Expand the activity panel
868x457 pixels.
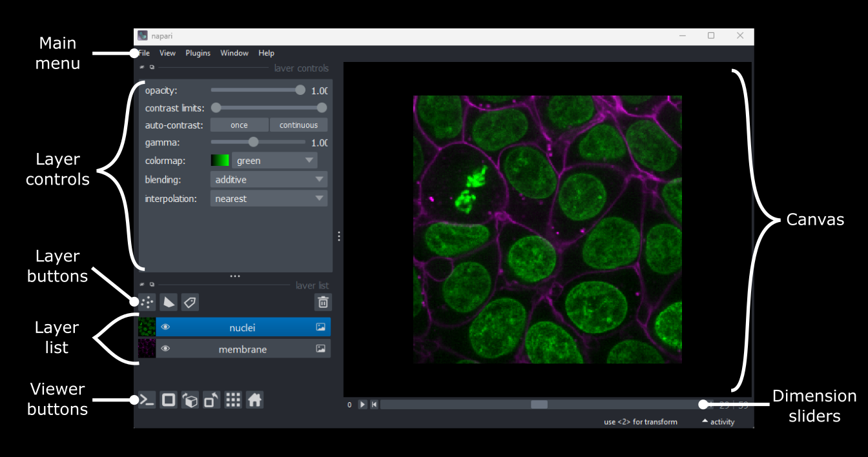718,422
